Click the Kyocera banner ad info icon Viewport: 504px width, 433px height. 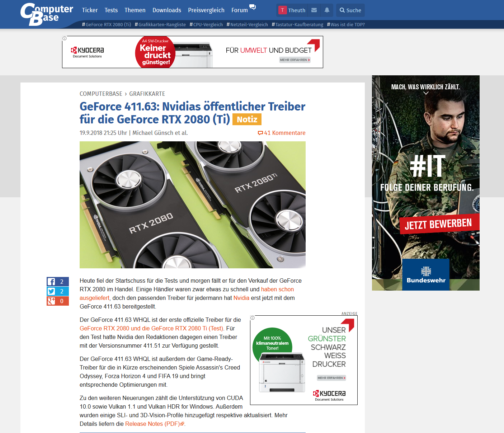coord(65,38)
